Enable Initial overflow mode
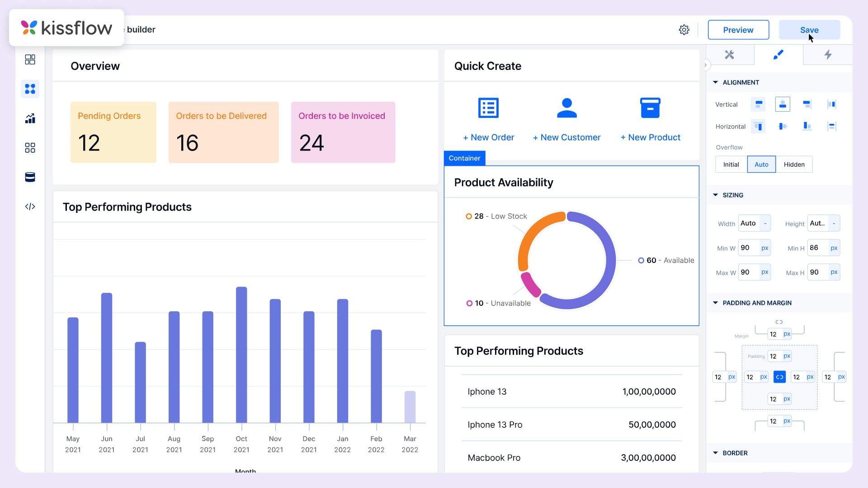 [731, 164]
